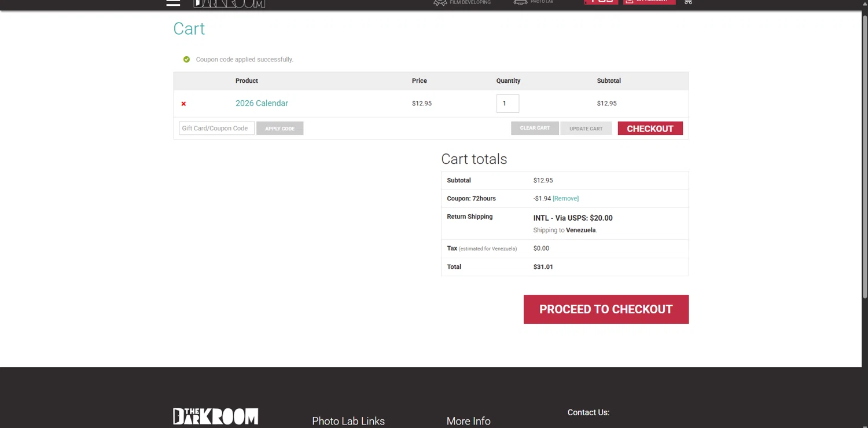
Task: Focus the quantity field for 2026 Calendar
Action: click(507, 103)
